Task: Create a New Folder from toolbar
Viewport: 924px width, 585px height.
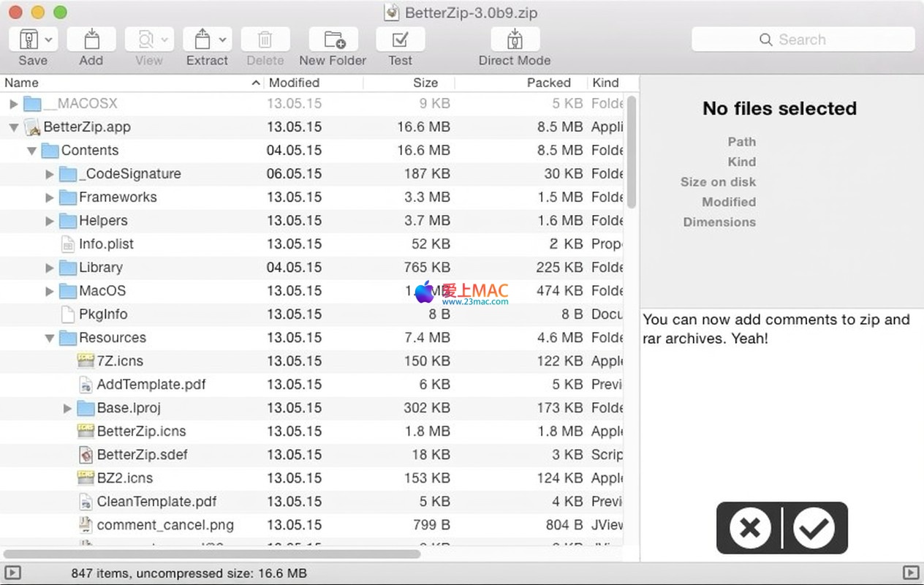Action: point(333,39)
